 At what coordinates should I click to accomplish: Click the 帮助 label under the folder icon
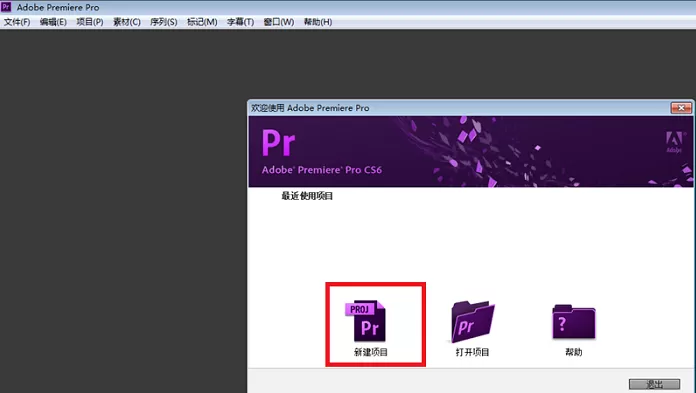(573, 352)
